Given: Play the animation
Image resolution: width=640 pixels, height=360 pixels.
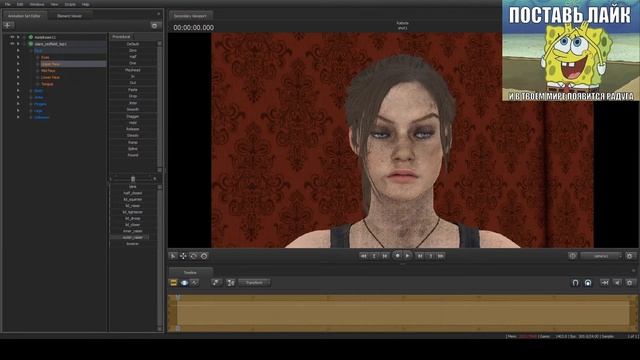Looking at the screenshot, I should (407, 256).
